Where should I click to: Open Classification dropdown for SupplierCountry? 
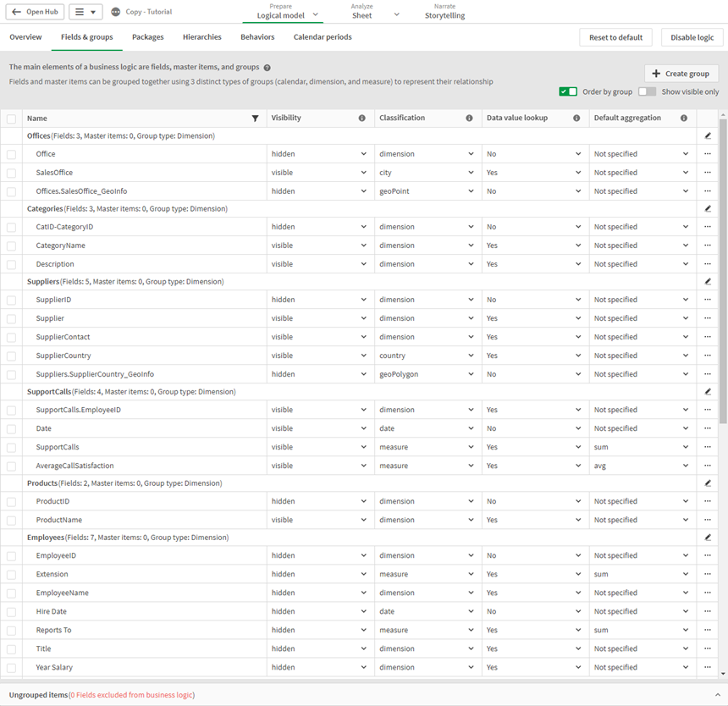[427, 355]
